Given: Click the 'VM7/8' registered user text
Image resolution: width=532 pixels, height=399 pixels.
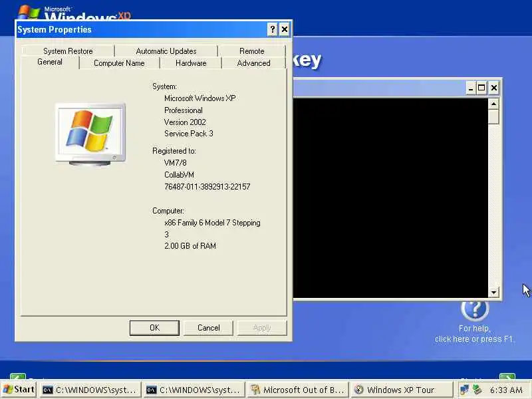Looking at the screenshot, I should coord(176,163).
